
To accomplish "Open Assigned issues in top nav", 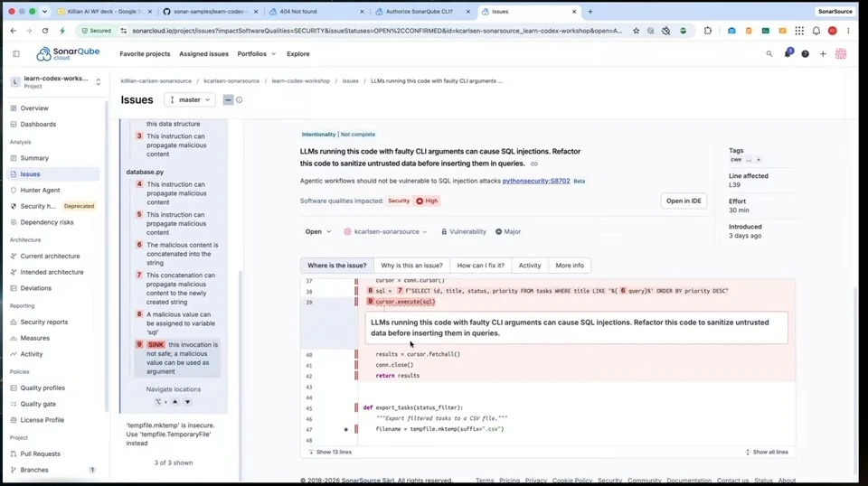I will [203, 54].
